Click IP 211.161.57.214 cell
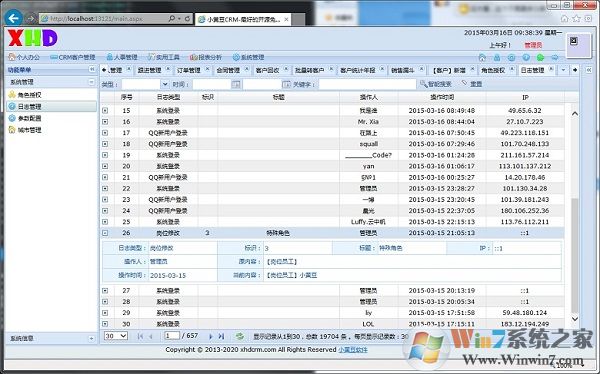The image size is (600, 374). 525,155
